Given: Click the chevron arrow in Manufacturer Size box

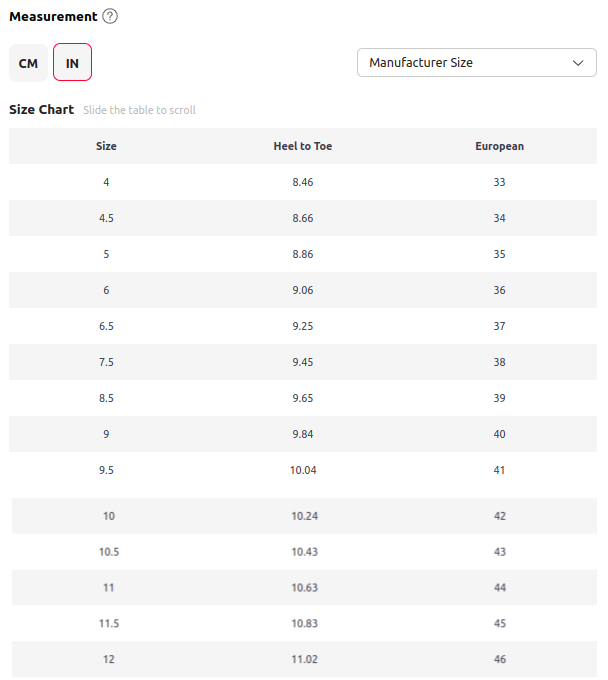Looking at the screenshot, I should click(578, 63).
